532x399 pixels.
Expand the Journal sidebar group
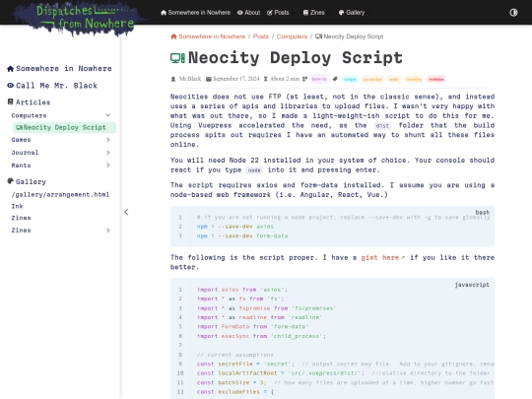tap(62, 153)
